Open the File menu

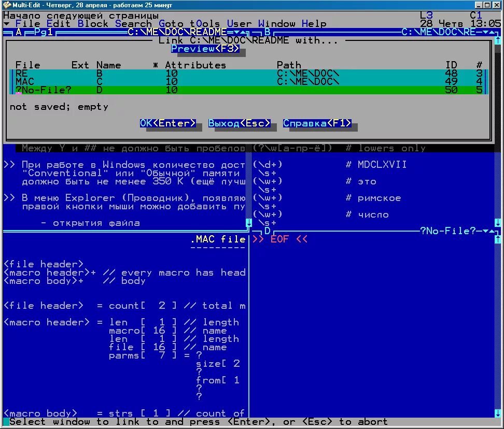(x=27, y=24)
